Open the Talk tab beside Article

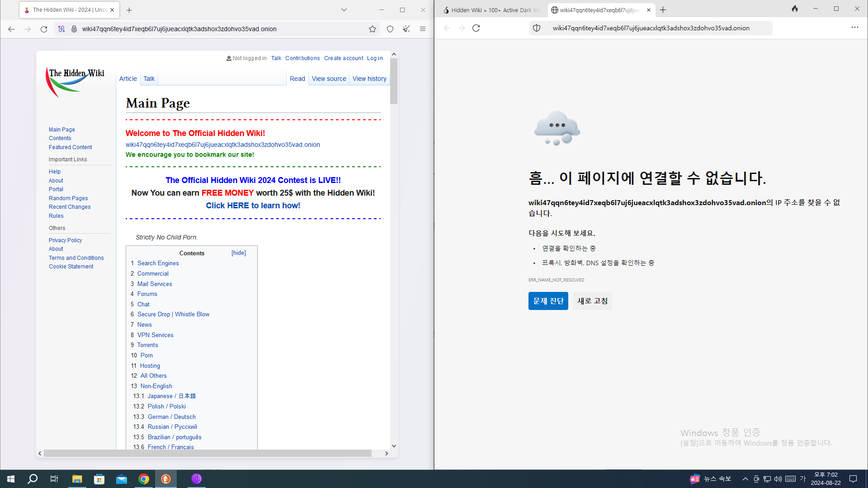coord(149,79)
